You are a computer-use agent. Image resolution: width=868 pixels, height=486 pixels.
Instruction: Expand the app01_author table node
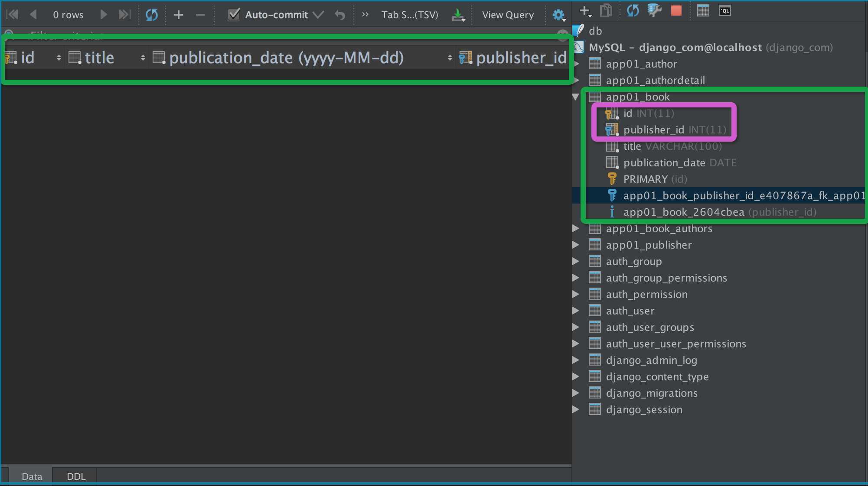pos(577,64)
